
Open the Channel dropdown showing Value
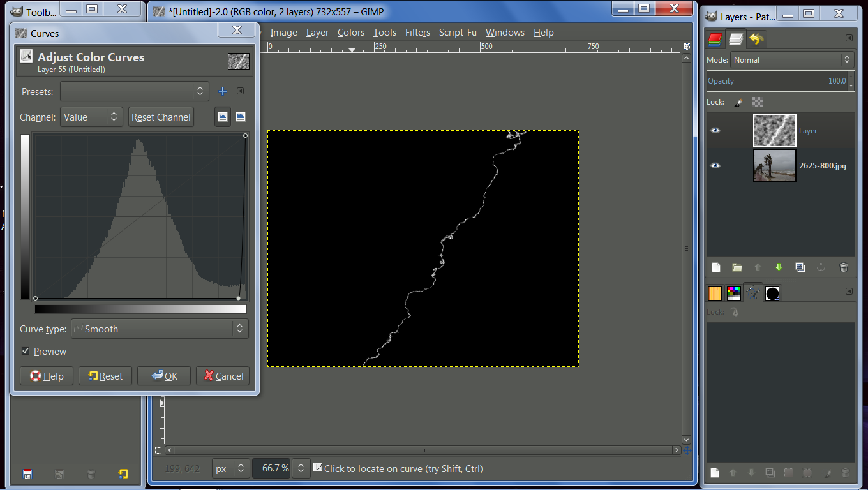click(91, 117)
